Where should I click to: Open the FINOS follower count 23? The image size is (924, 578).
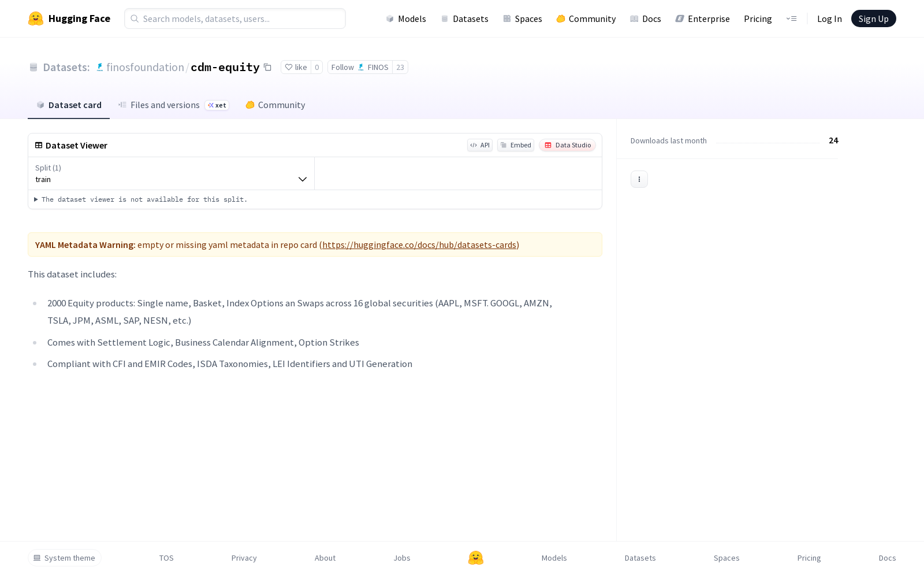click(x=400, y=67)
